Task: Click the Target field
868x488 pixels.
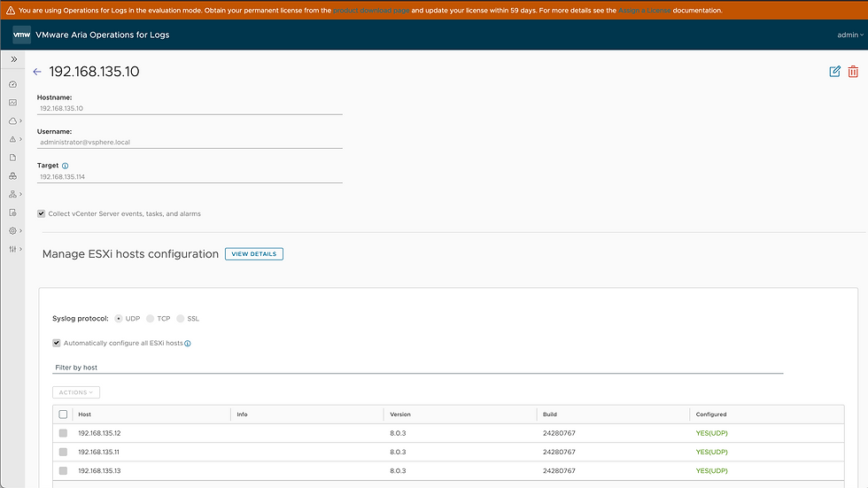Action: click(190, 177)
